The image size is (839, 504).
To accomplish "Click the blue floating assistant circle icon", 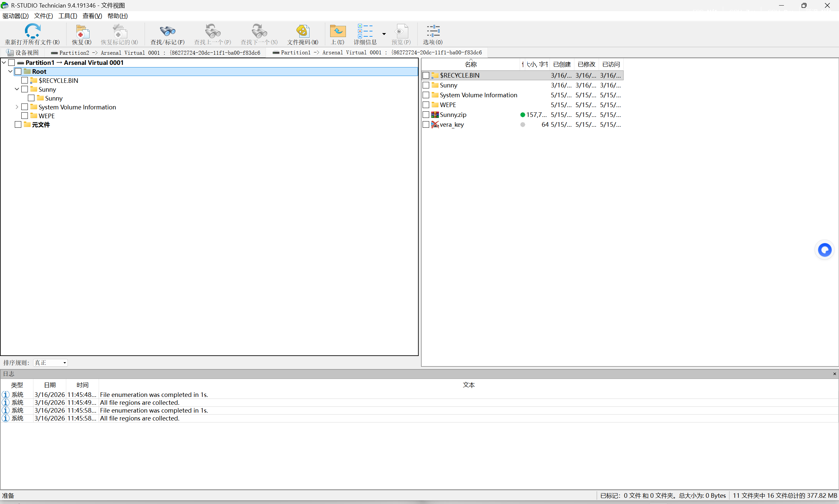I will tap(824, 250).
